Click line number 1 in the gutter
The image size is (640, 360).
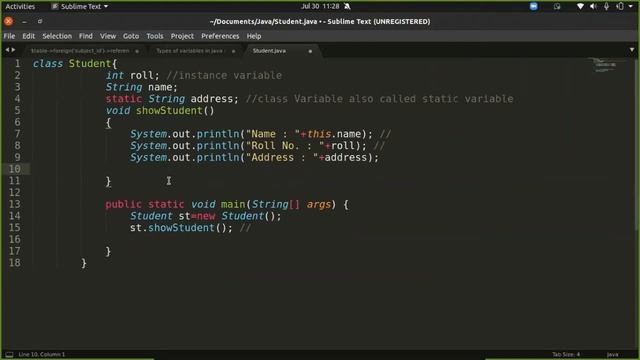17,64
